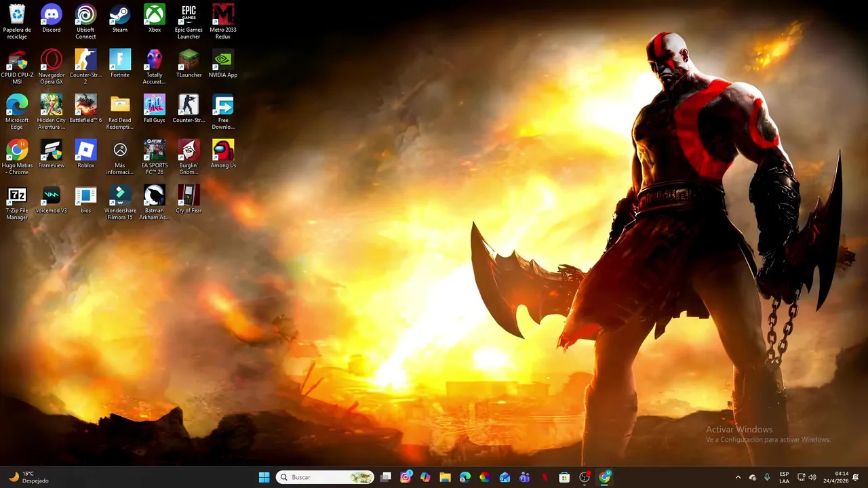The image size is (868, 488).
Task: Launch Copilot from the taskbar
Action: click(x=425, y=477)
